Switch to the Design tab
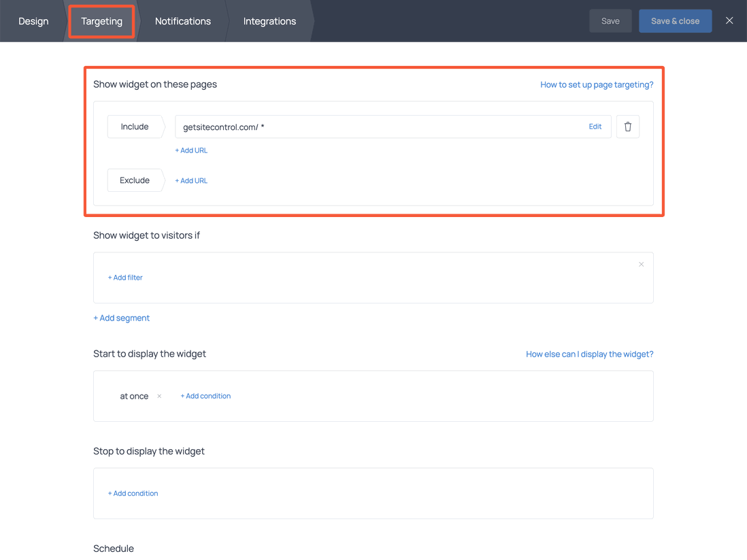 click(x=33, y=21)
